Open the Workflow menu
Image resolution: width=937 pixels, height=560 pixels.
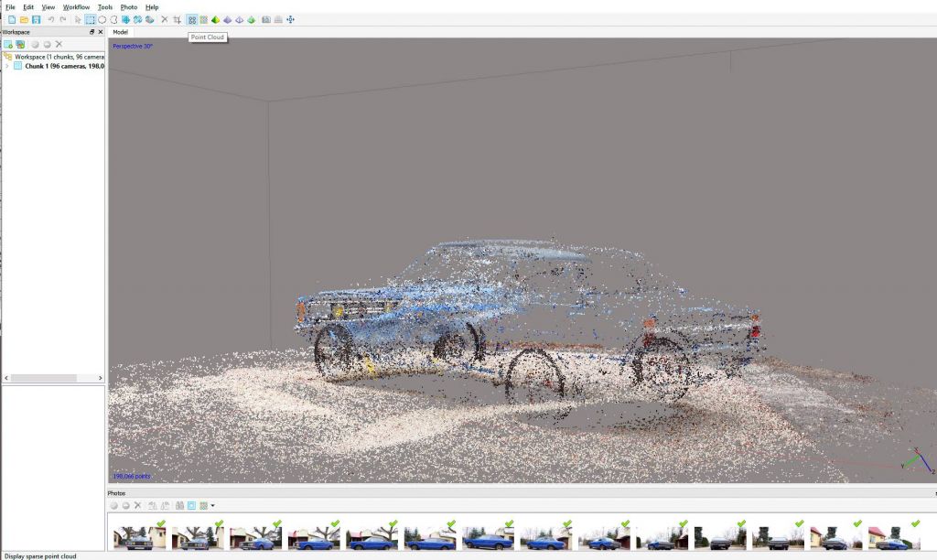point(76,6)
